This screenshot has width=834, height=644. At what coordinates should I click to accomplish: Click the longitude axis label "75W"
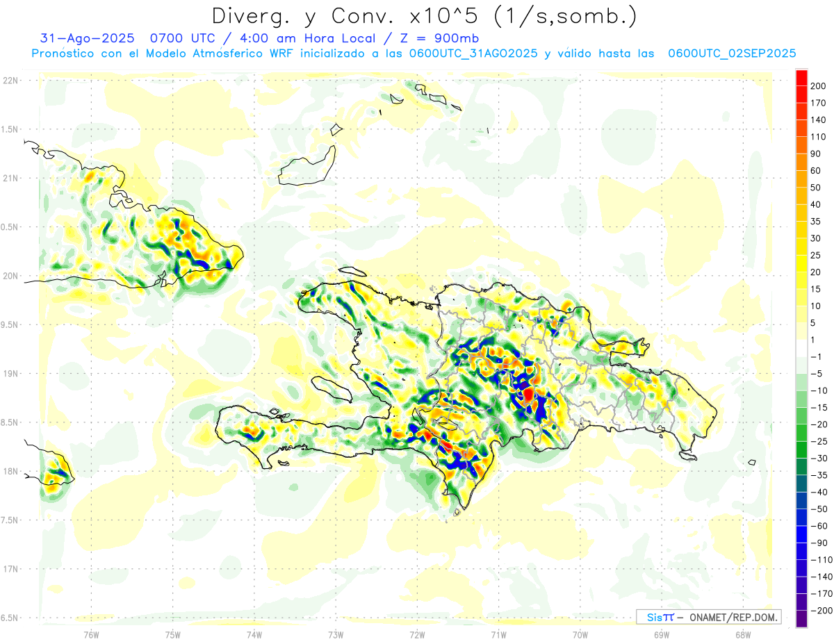click(x=172, y=634)
